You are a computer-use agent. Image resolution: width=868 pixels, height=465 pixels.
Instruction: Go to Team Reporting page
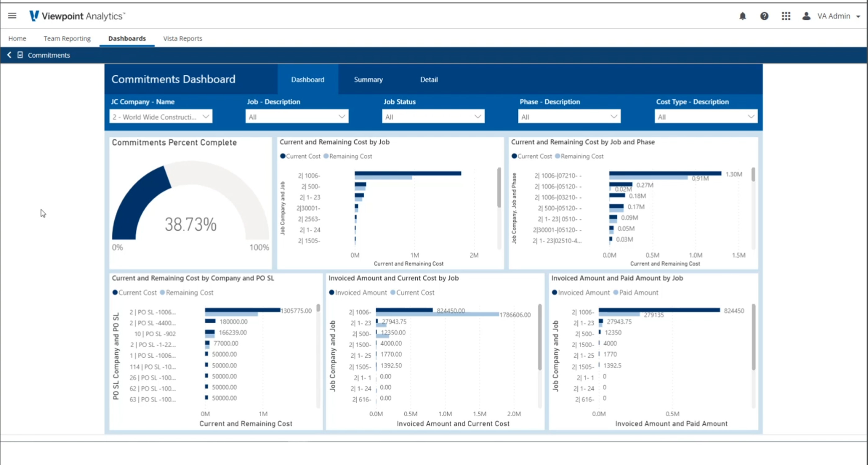(x=67, y=38)
